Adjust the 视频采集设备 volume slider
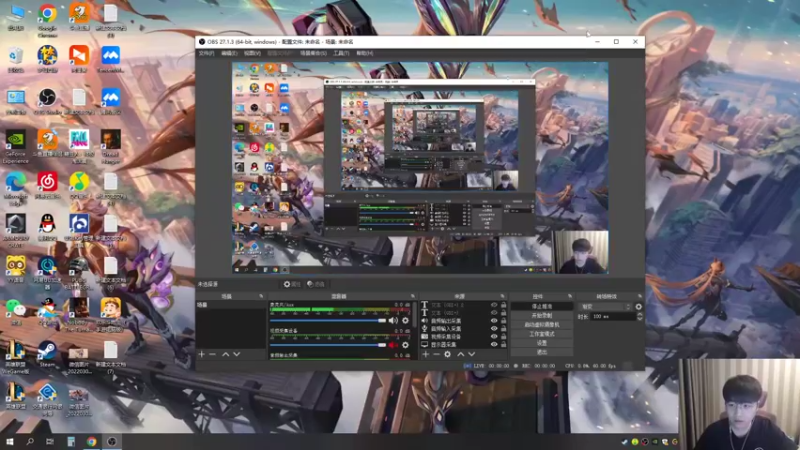The image size is (800, 450). click(x=328, y=345)
